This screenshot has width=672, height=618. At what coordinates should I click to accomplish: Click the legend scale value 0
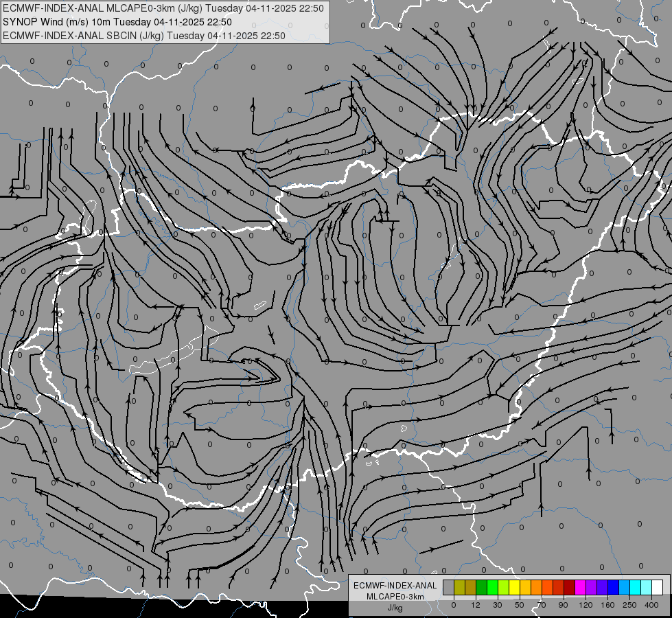[454, 605]
